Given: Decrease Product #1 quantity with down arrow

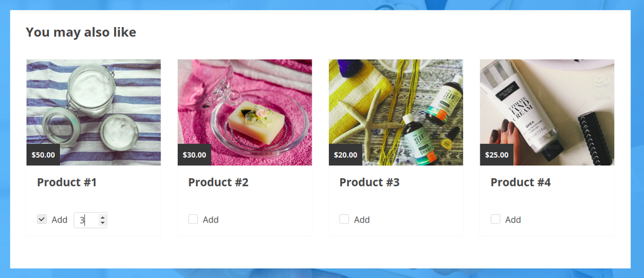Looking at the screenshot, I should 102,223.
